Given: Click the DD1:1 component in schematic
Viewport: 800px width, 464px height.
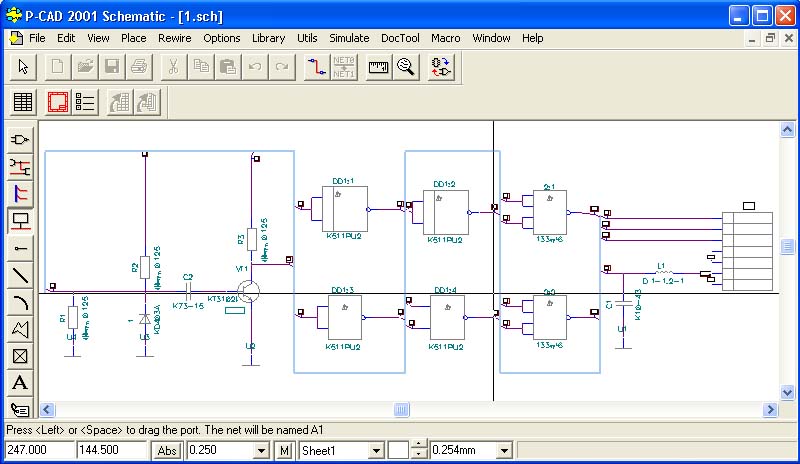Looking at the screenshot, I should pyautogui.click(x=344, y=209).
